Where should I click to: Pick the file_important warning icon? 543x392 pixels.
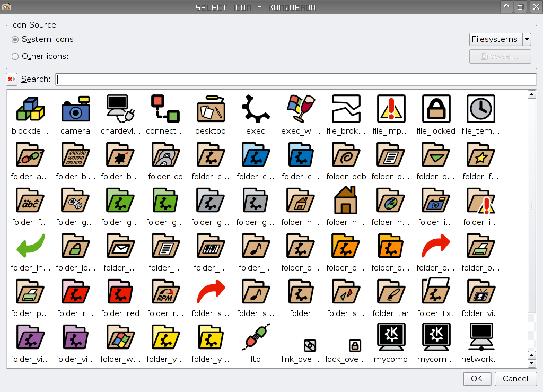[391, 109]
